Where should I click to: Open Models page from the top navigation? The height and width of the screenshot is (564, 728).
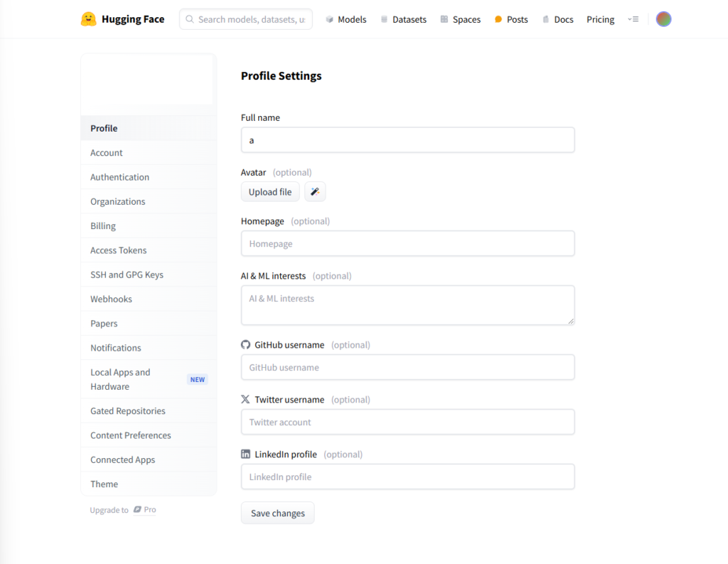click(346, 19)
